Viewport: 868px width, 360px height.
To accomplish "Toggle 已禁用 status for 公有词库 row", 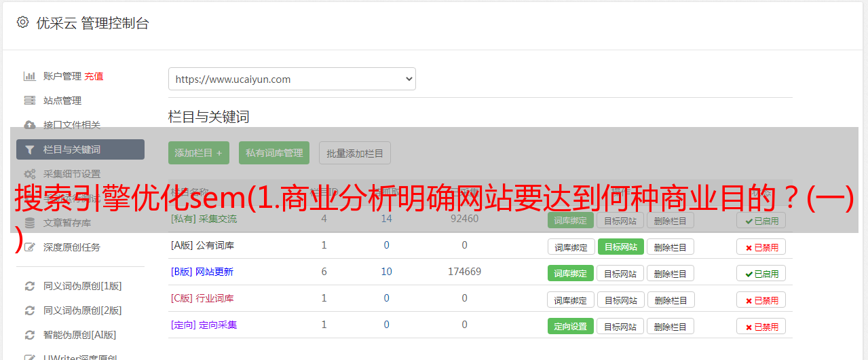I will (x=761, y=247).
